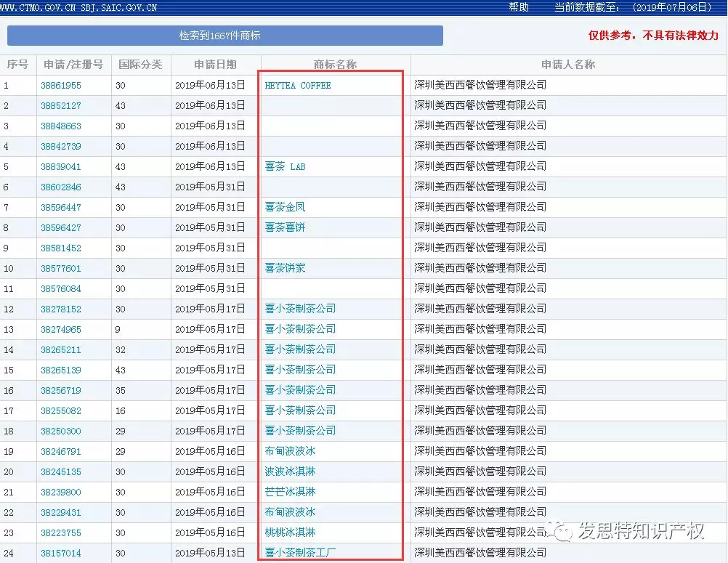Open registration number 38839041
Viewport: 728px width, 563px height.
[61, 166]
